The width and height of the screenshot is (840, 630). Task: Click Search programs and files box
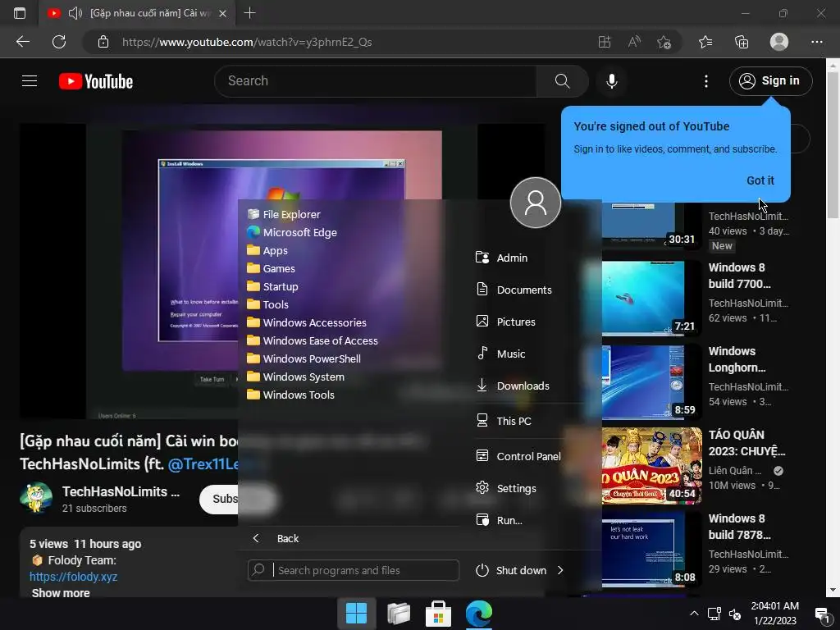354,570
